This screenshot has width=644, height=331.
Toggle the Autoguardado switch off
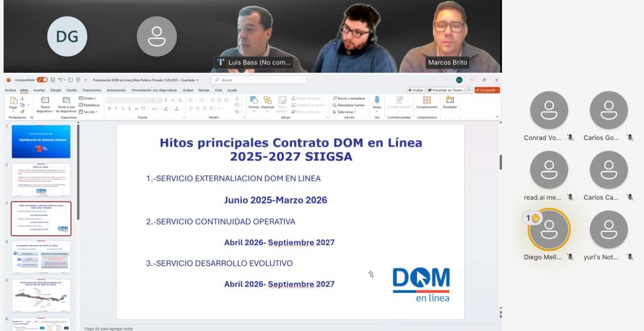42,80
